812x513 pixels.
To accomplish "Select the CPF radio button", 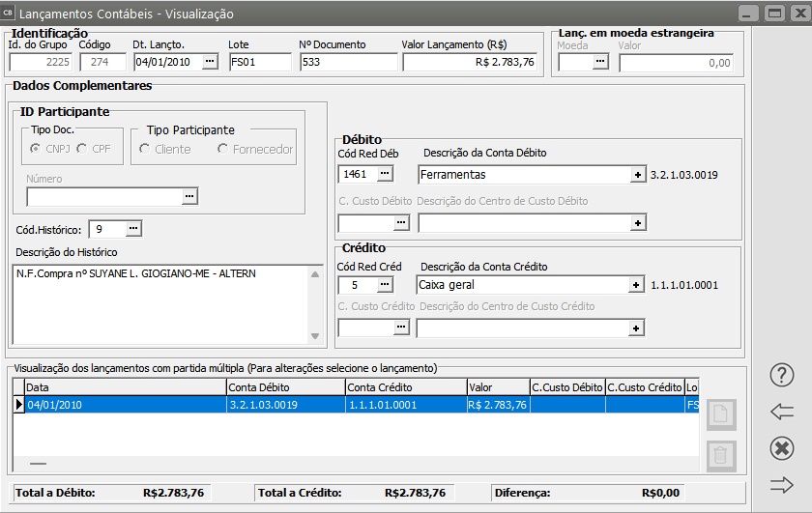I will [x=82, y=149].
